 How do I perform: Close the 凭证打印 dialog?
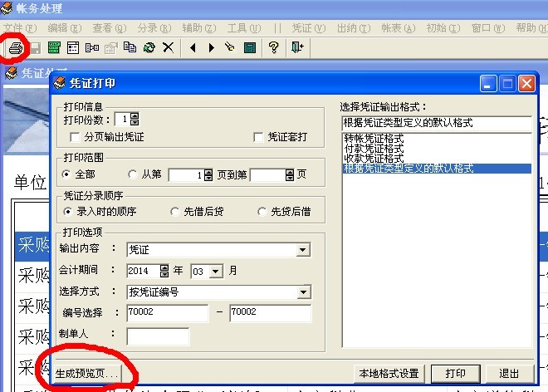point(526,84)
